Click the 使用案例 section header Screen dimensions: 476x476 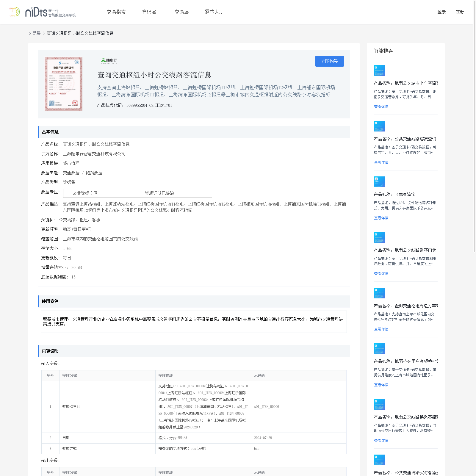[194, 301]
